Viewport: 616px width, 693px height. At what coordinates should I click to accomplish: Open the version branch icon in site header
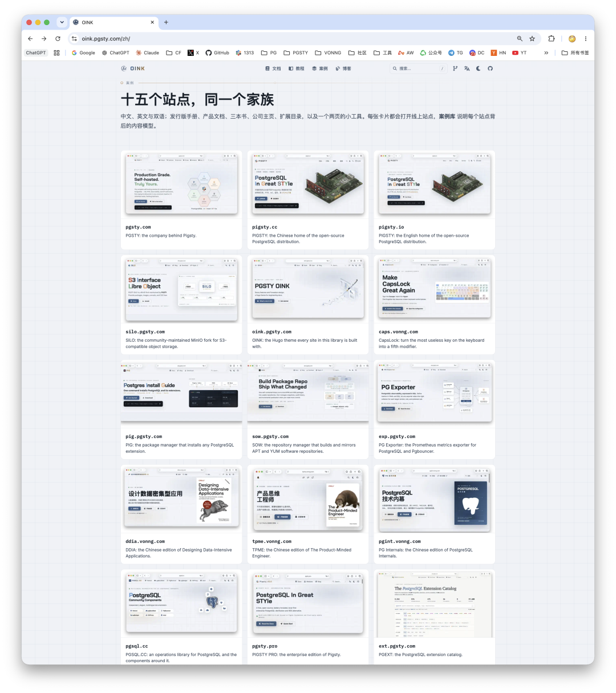point(455,68)
